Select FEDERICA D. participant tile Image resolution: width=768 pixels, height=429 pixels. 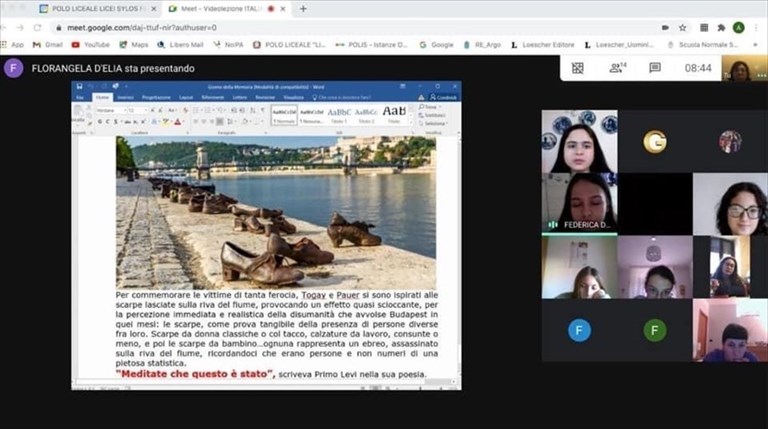(x=579, y=204)
